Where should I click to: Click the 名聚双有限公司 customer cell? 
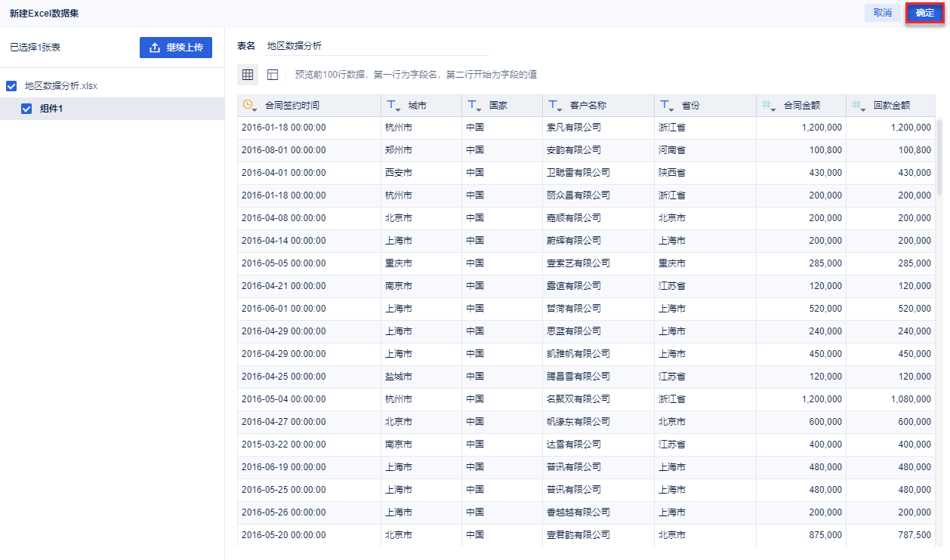[x=598, y=399]
